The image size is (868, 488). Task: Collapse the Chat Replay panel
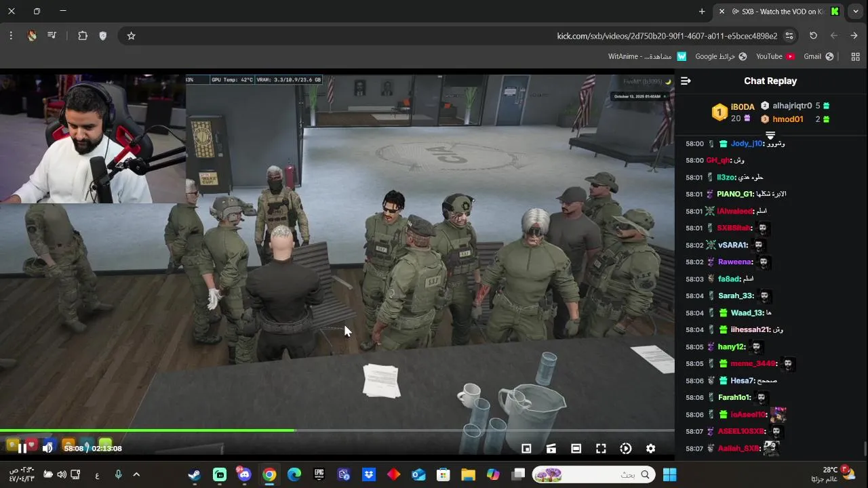click(x=686, y=81)
